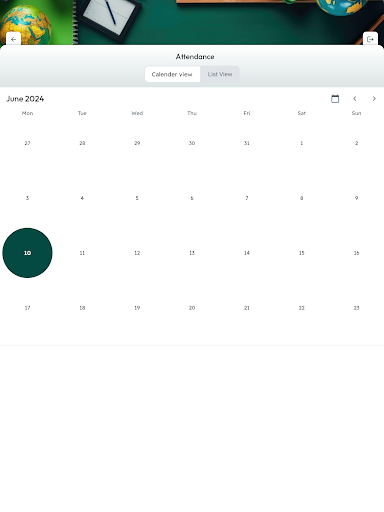
Task: Select June 6 on the calendar
Action: pyautogui.click(x=192, y=198)
